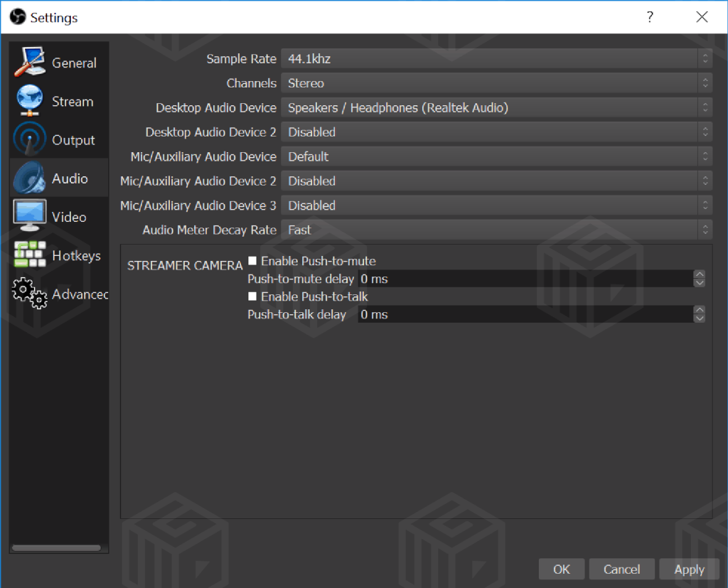Click the Cancel button
Screen dimensions: 728x588
point(621,569)
